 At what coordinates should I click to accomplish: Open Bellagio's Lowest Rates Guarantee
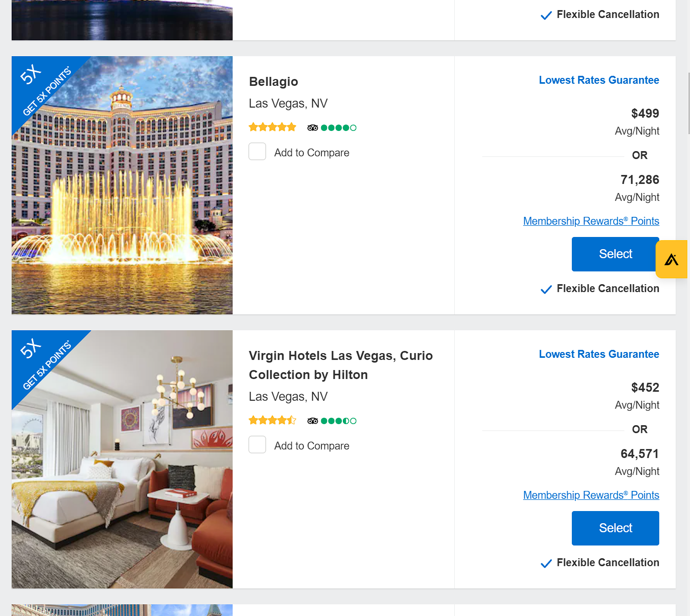click(x=598, y=80)
